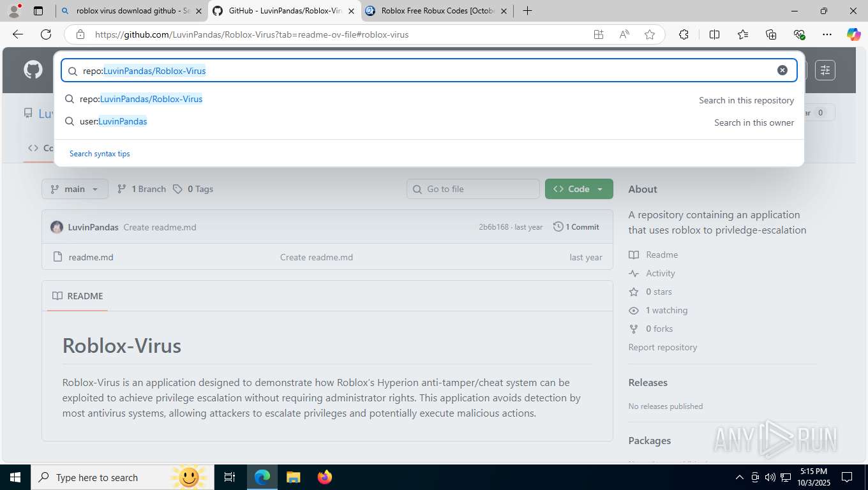Open Task View in the taskbar
868x490 pixels.
(x=230, y=477)
